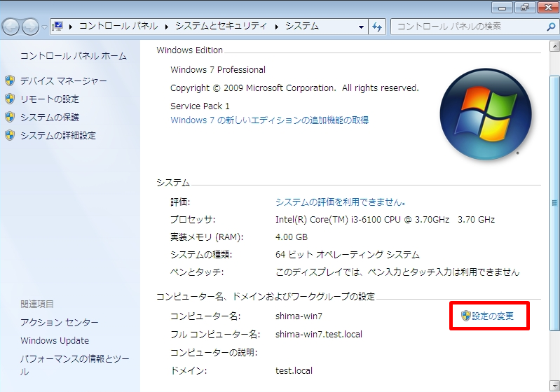This screenshot has height=392, width=560.
Task: Select コントロール パネル in the breadcrumb
Action: point(118,26)
